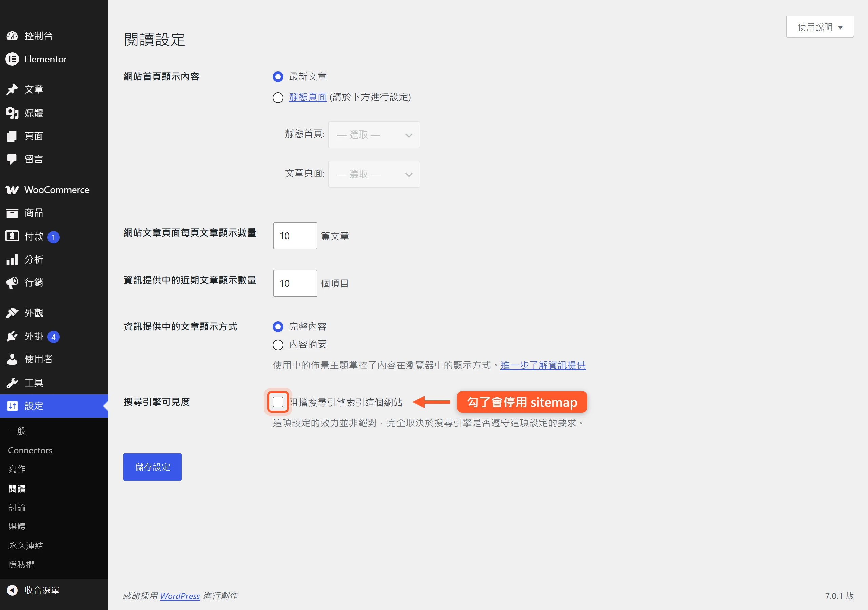Click the 閱讀設定 page heading
This screenshot has width=868, height=610.
(155, 40)
